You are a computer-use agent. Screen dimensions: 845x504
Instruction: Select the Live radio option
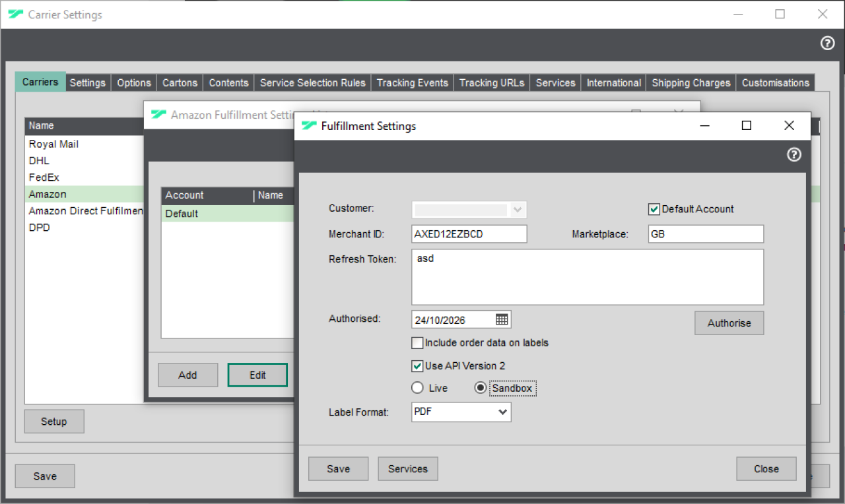417,388
